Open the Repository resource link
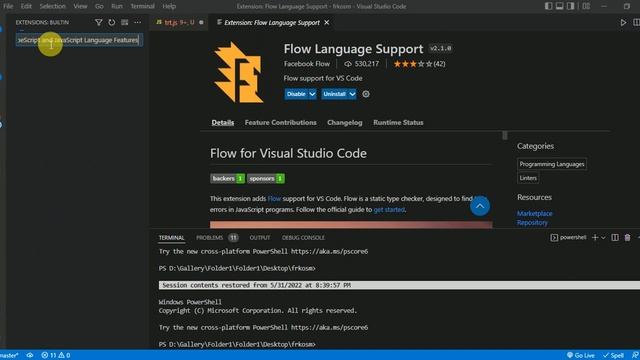Screen dimensions: 640x360 [532, 223]
